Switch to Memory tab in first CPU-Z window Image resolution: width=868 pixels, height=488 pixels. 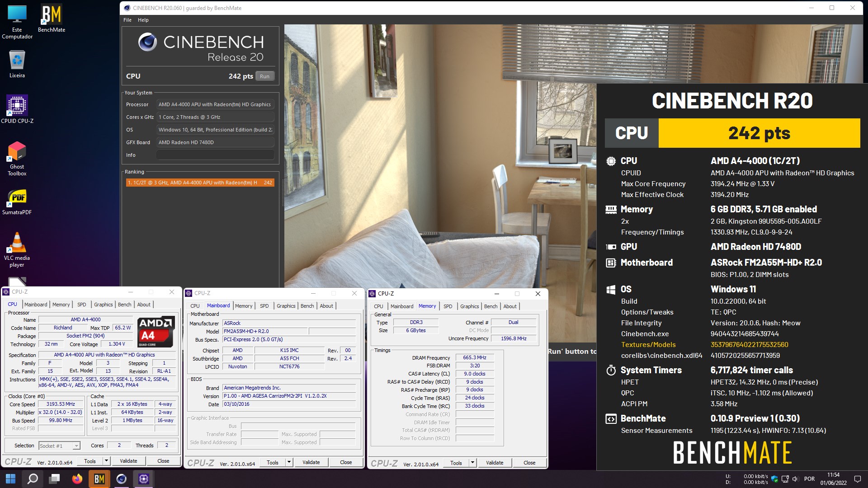[61, 305]
